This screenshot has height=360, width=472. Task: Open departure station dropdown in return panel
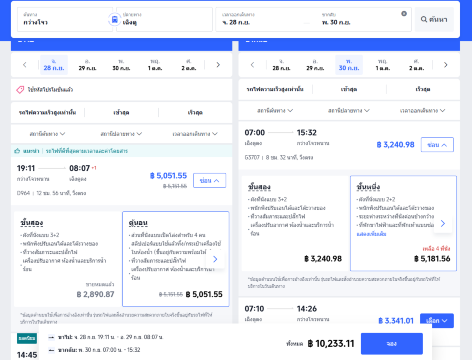tap(275, 110)
